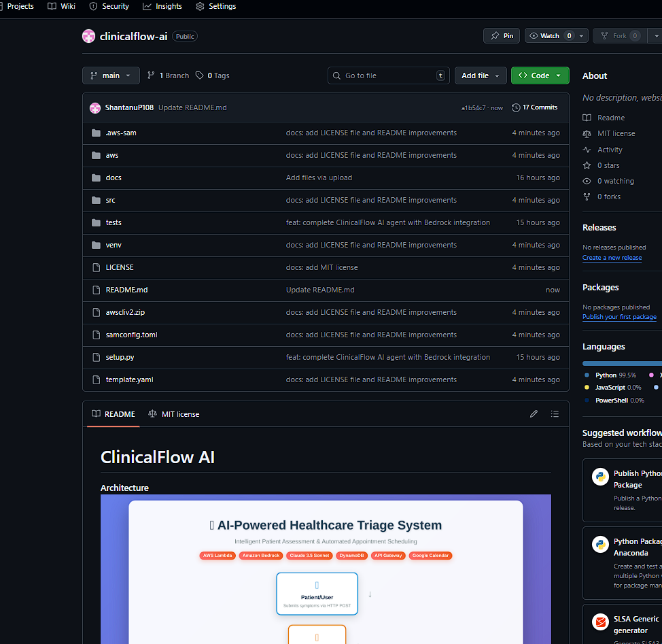Click the folder icon next to tests

coord(97,222)
